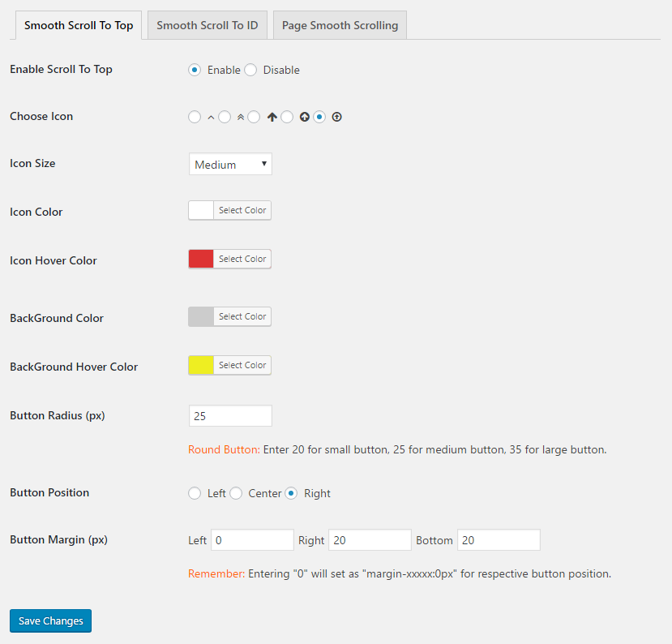
Task: Select Enable for Scroll To Top
Action: (x=195, y=70)
